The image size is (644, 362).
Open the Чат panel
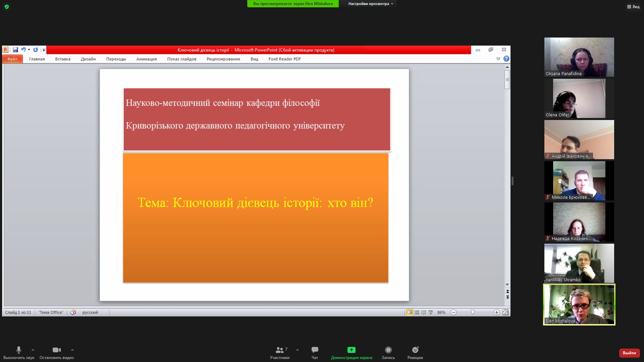pyautogui.click(x=315, y=353)
